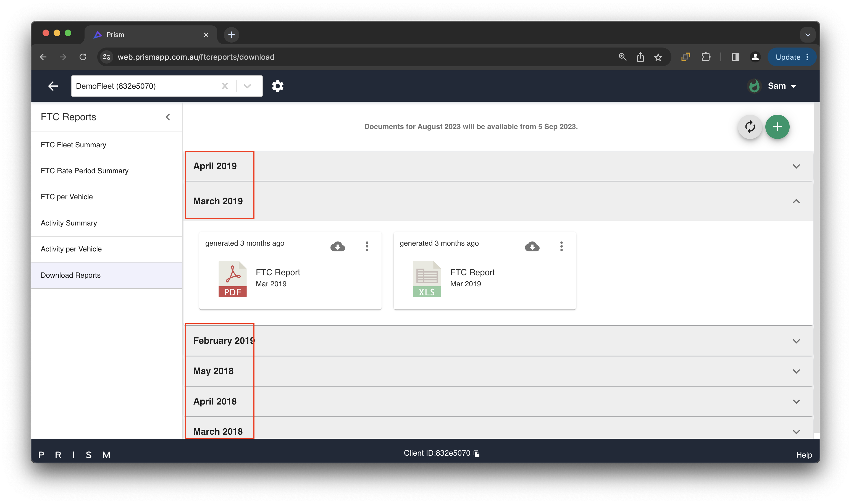Collapse the March 2019 section
Image resolution: width=851 pixels, height=504 pixels.
[796, 201]
